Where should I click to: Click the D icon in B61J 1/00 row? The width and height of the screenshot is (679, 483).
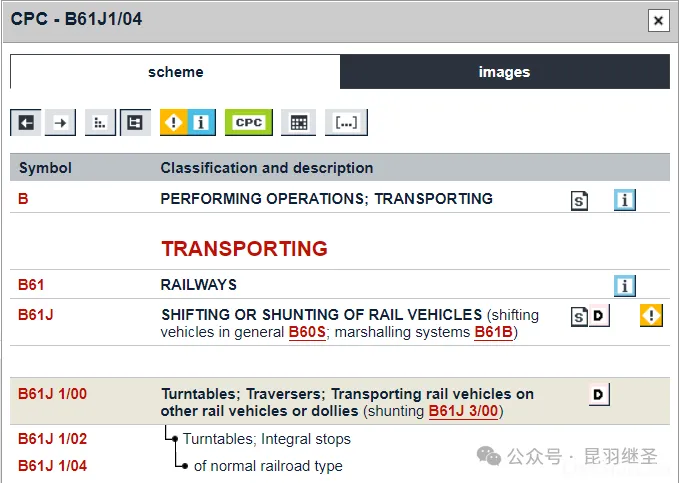pos(598,395)
